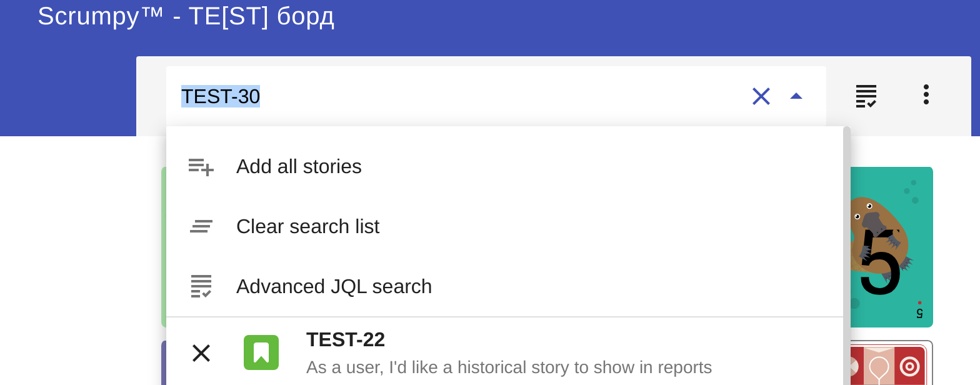980x385 pixels.
Task: Click the green story bookmark icon for TEST-22
Action: coord(261,352)
